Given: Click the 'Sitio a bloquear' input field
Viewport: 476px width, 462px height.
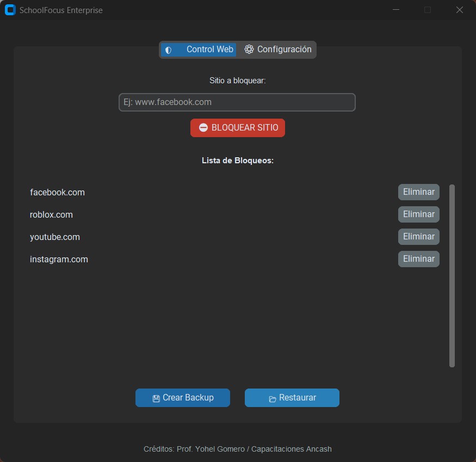Looking at the screenshot, I should [x=237, y=102].
